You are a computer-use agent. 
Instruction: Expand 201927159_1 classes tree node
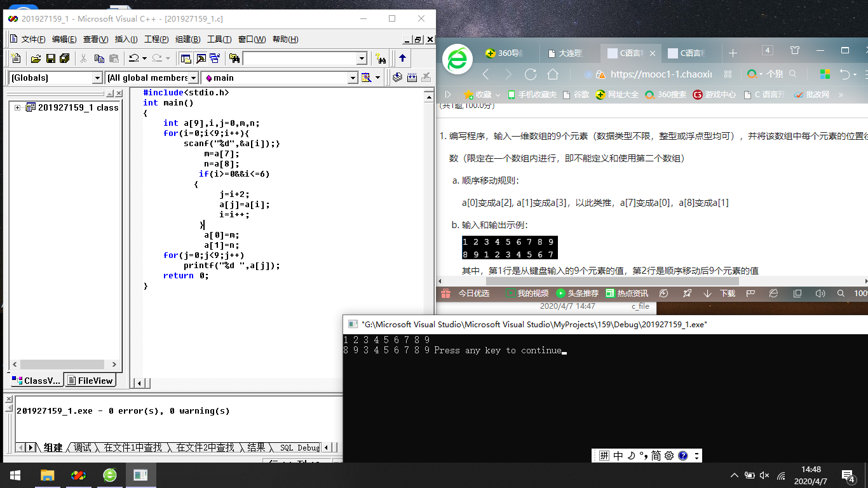18,107
